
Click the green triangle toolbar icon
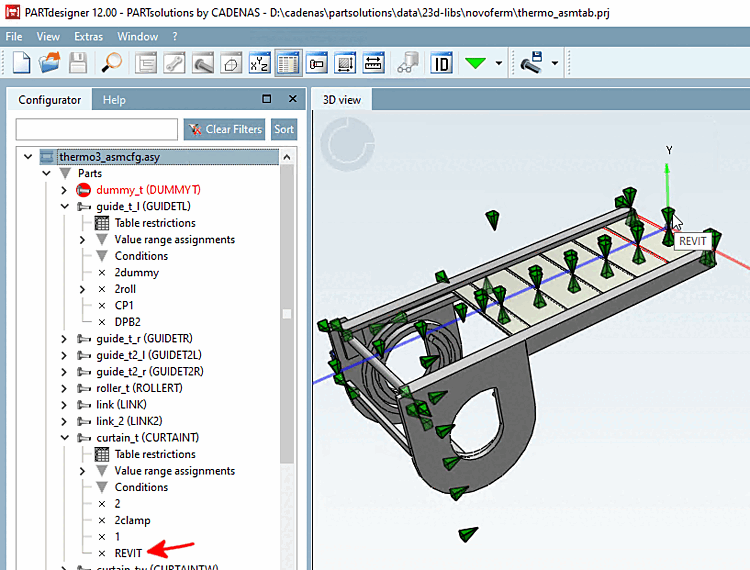475,63
